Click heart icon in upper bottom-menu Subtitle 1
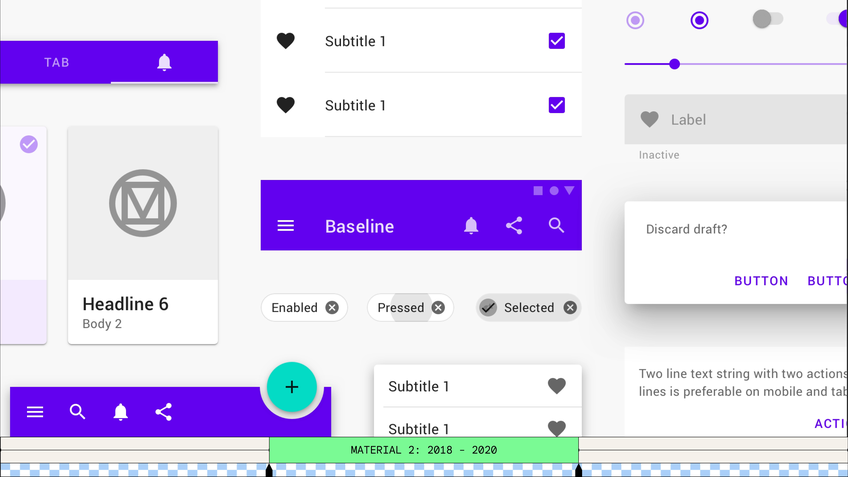The width and height of the screenshot is (848, 477). (556, 386)
